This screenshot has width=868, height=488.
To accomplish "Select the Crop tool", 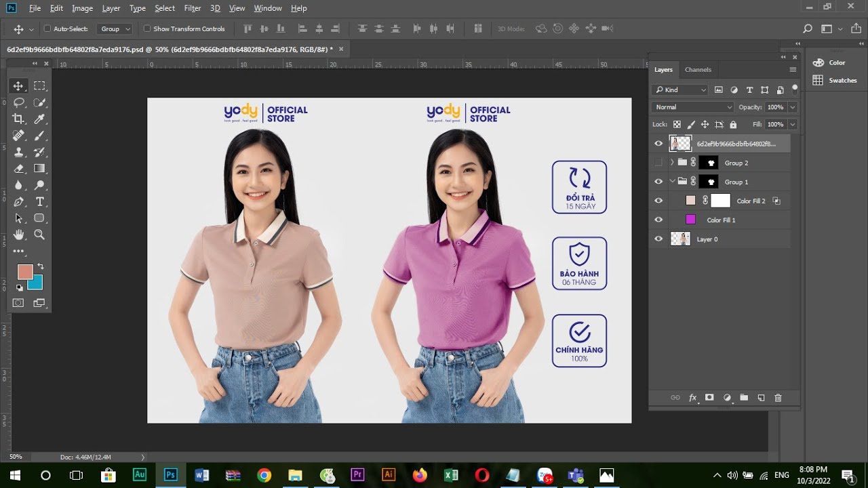I will 18,119.
